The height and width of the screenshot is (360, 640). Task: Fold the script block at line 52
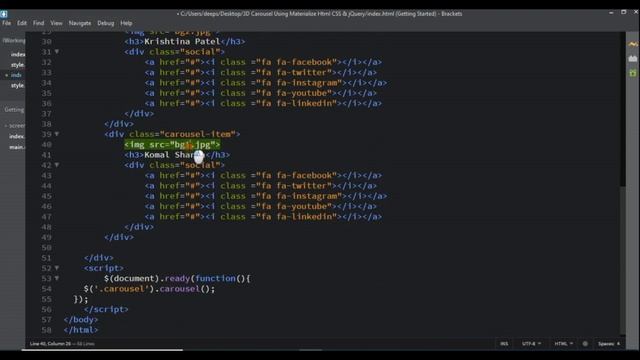pyautogui.click(x=57, y=268)
